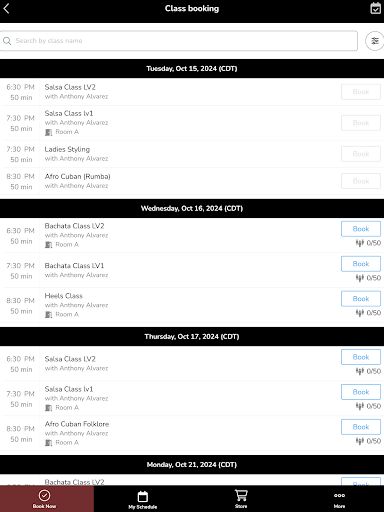Book Wednesday Bachata Class LV1
384x512 pixels.
click(361, 264)
